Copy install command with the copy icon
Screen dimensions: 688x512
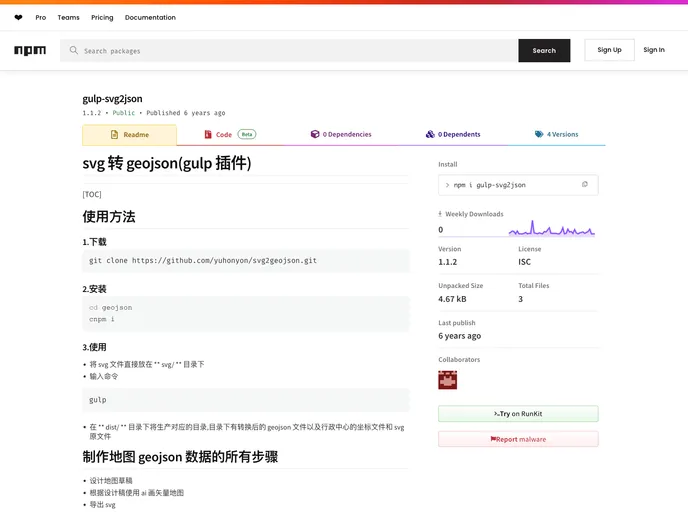point(584,184)
